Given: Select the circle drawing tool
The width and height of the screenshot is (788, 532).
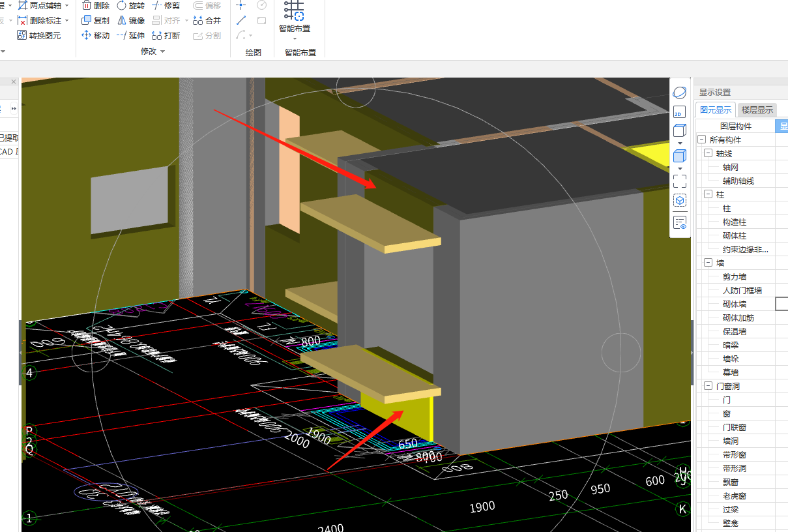Looking at the screenshot, I should 261,5.
